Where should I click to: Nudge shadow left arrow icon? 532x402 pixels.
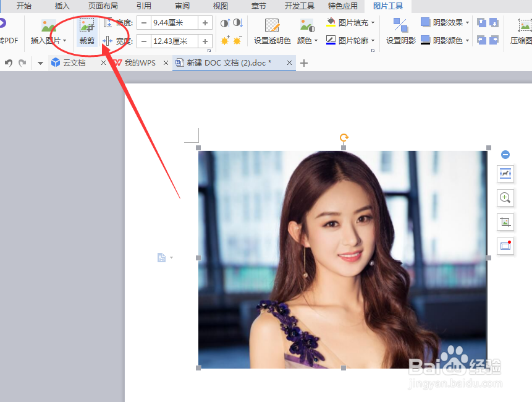click(x=481, y=40)
